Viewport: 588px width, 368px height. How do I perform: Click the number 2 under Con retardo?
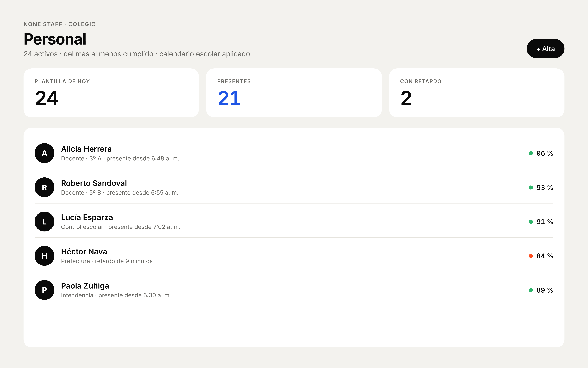point(406,98)
